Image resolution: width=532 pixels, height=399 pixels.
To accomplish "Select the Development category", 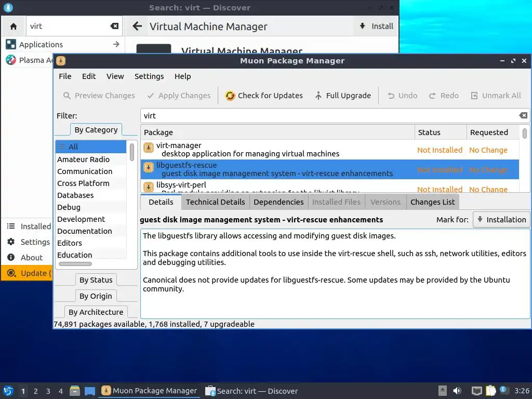I will tap(90, 219).
